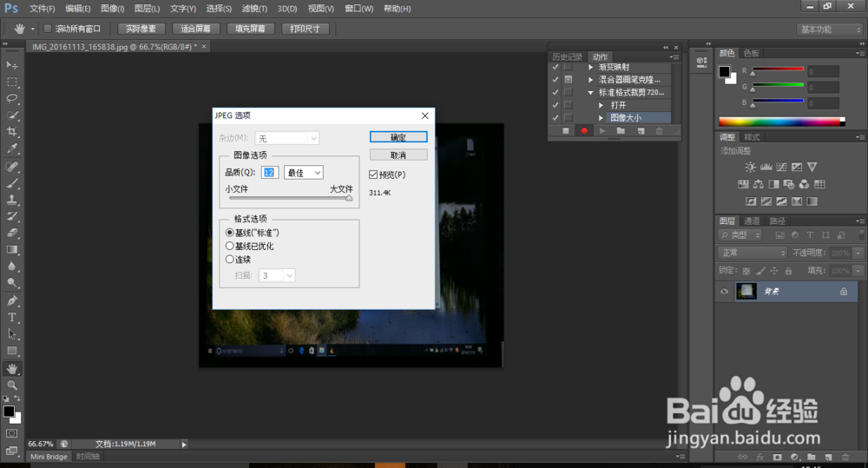The width and height of the screenshot is (868, 468).
Task: Click the record button in Actions panel
Action: (x=584, y=131)
